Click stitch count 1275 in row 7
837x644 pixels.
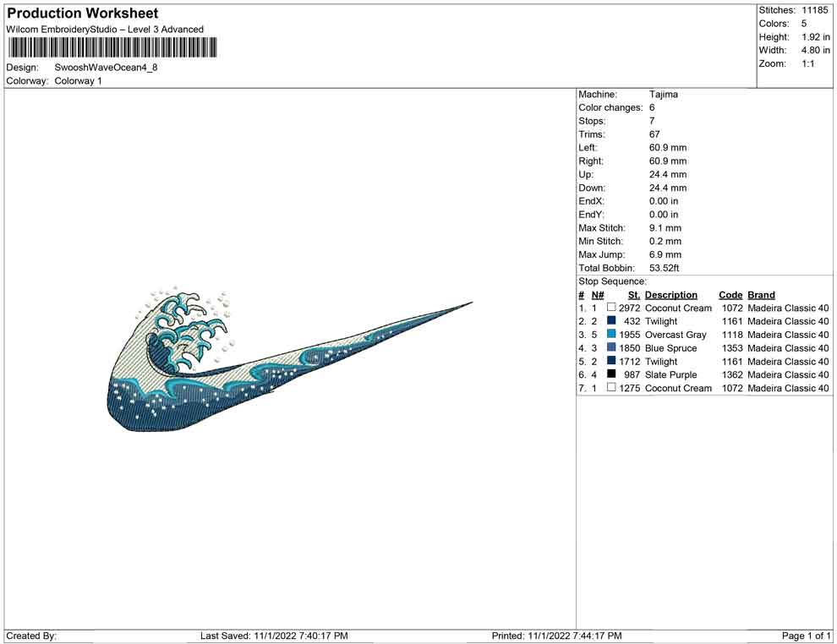tap(629, 388)
